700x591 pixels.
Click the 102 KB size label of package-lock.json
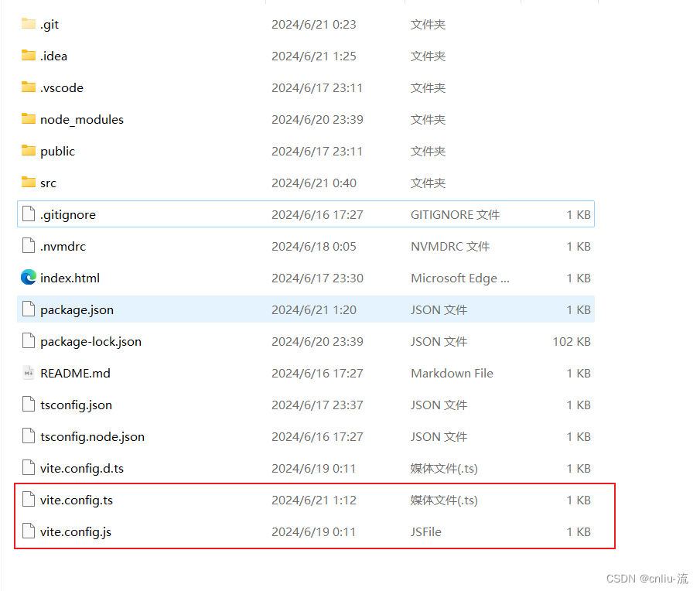574,341
